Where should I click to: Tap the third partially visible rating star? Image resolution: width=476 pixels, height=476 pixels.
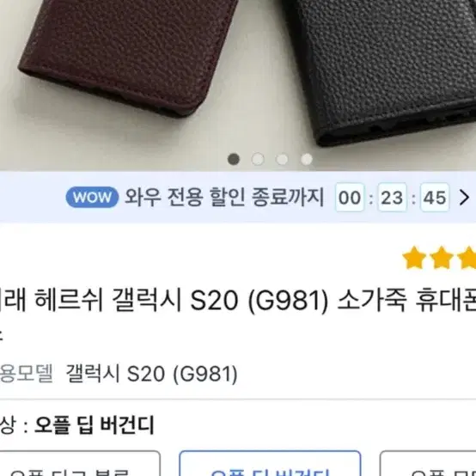(x=467, y=258)
